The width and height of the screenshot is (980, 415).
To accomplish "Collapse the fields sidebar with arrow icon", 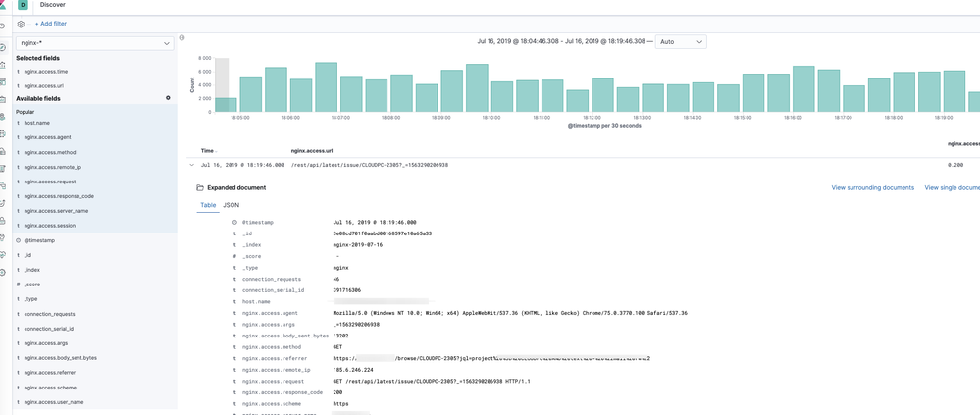I will [x=181, y=38].
